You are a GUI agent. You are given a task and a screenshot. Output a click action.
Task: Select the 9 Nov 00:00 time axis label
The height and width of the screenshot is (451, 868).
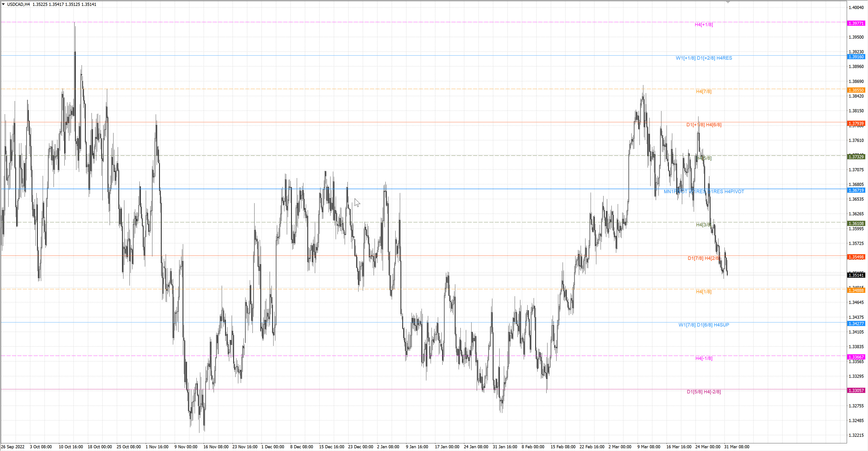[x=186, y=447]
